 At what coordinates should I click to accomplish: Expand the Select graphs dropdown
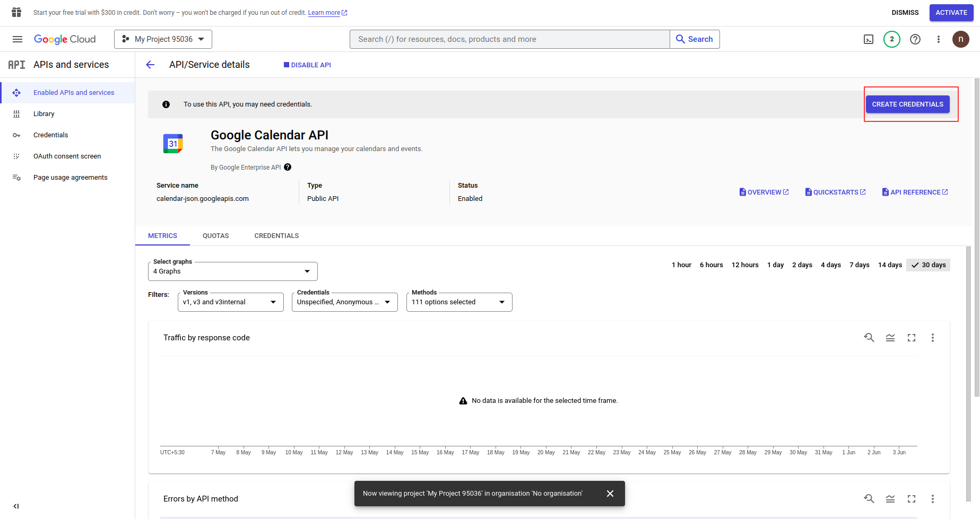(232, 271)
